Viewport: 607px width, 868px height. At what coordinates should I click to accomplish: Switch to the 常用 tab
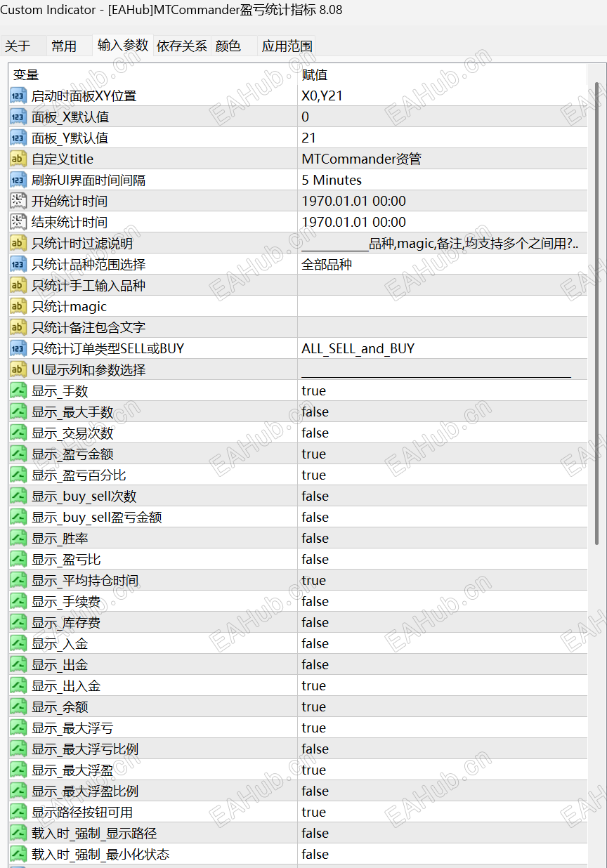(64, 46)
